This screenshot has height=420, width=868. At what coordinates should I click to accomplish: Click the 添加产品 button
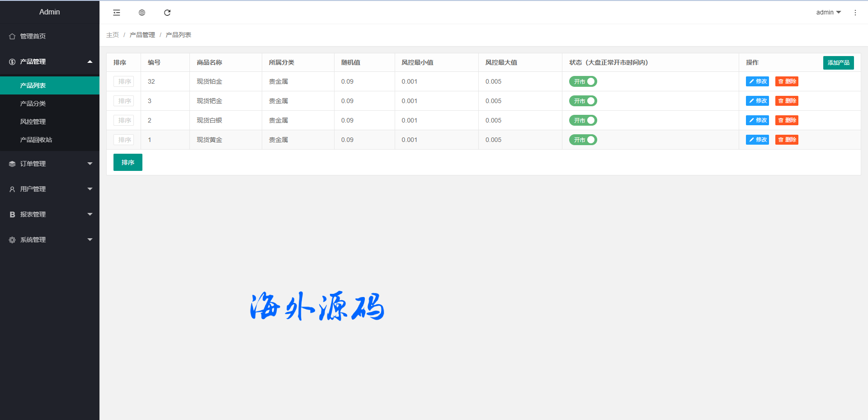838,63
